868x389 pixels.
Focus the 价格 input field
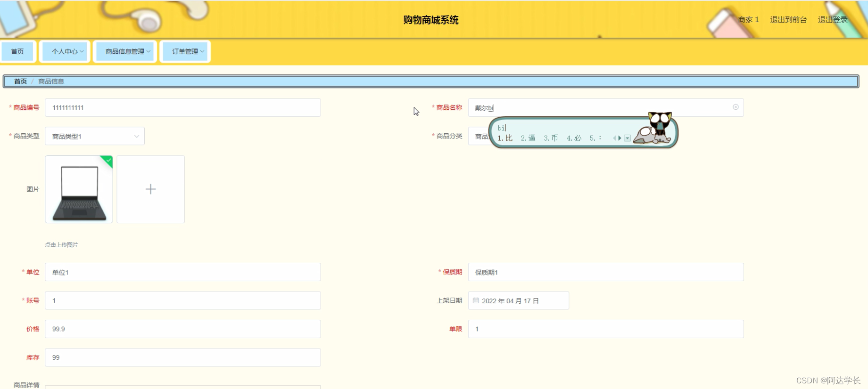[x=183, y=329]
